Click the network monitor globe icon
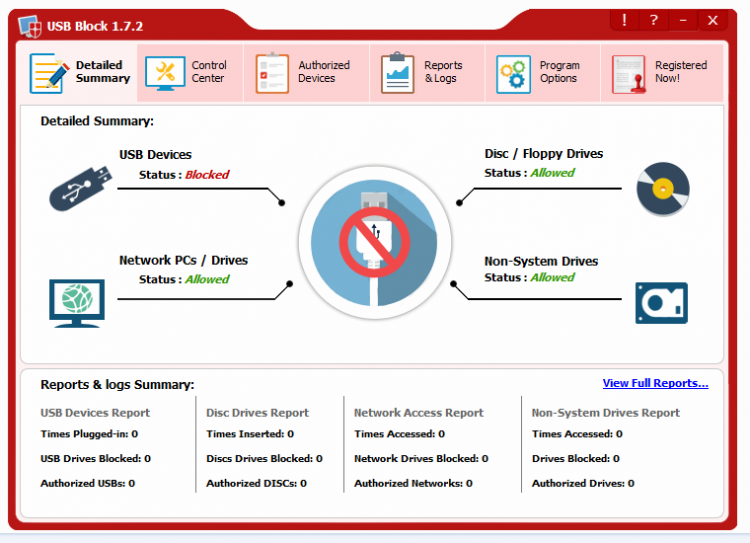 [77, 303]
